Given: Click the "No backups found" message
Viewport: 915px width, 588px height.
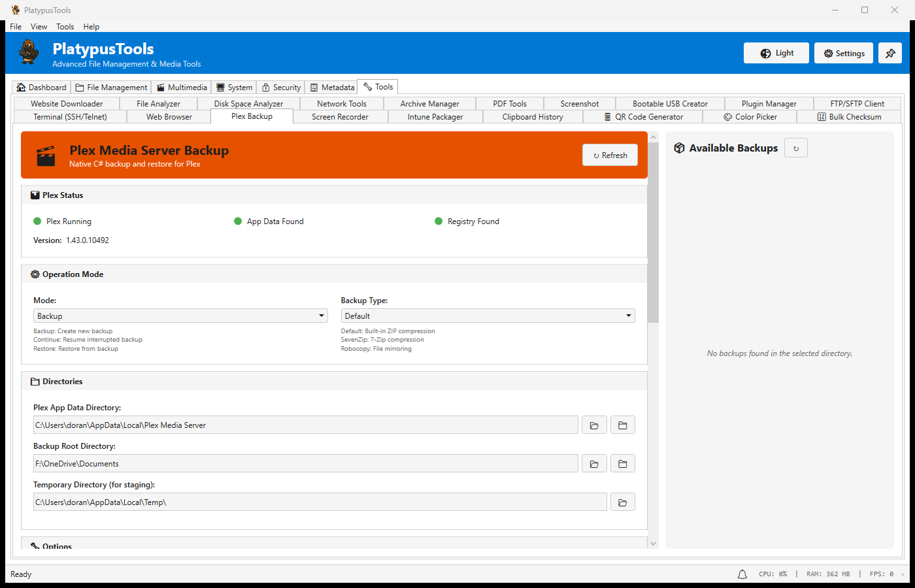Looking at the screenshot, I should pyautogui.click(x=780, y=353).
